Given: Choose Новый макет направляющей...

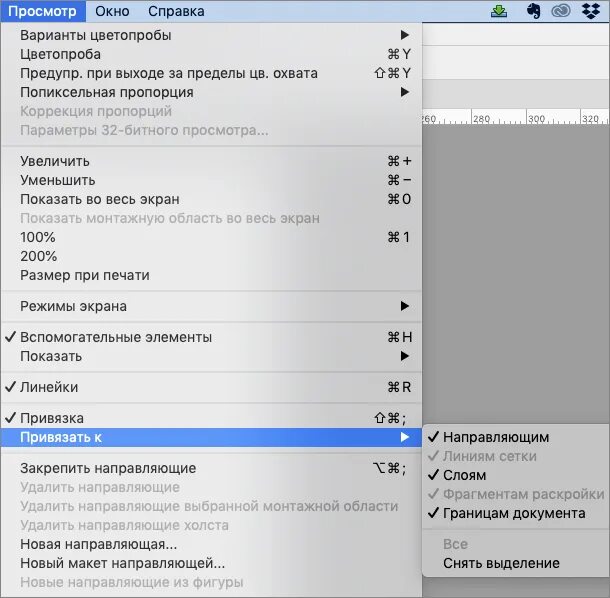Looking at the screenshot, I should pos(212,563).
